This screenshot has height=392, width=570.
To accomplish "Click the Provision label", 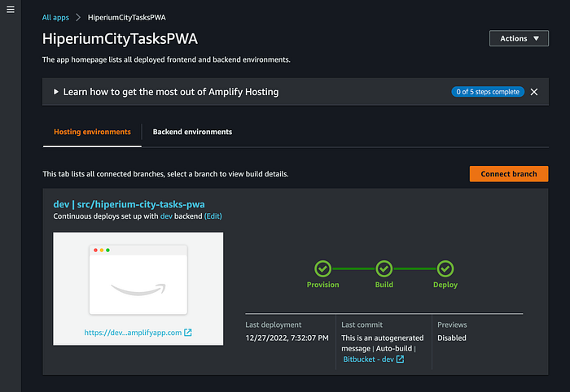I will (x=322, y=285).
